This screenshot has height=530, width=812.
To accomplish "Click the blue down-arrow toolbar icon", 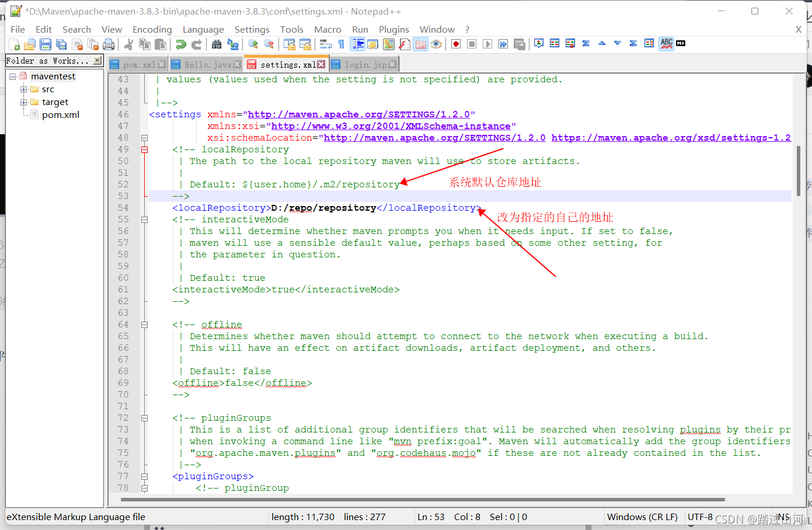I will (x=618, y=43).
